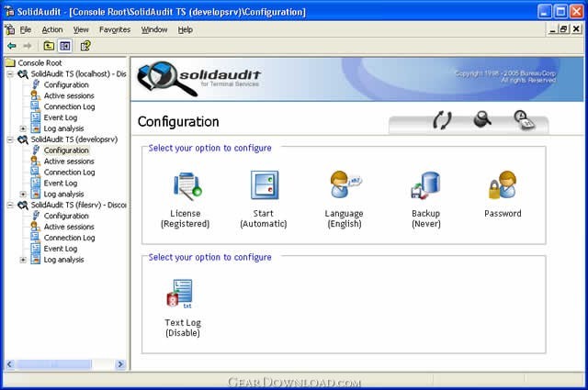Image resolution: width=588 pixels, height=390 pixels.
Task: Open Log analysis under developsrv server
Action: point(63,194)
